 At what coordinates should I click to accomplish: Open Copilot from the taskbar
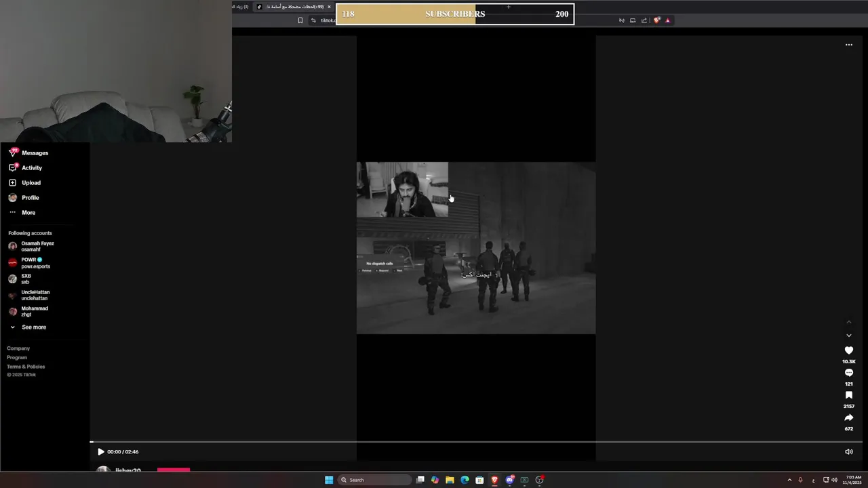click(x=435, y=480)
